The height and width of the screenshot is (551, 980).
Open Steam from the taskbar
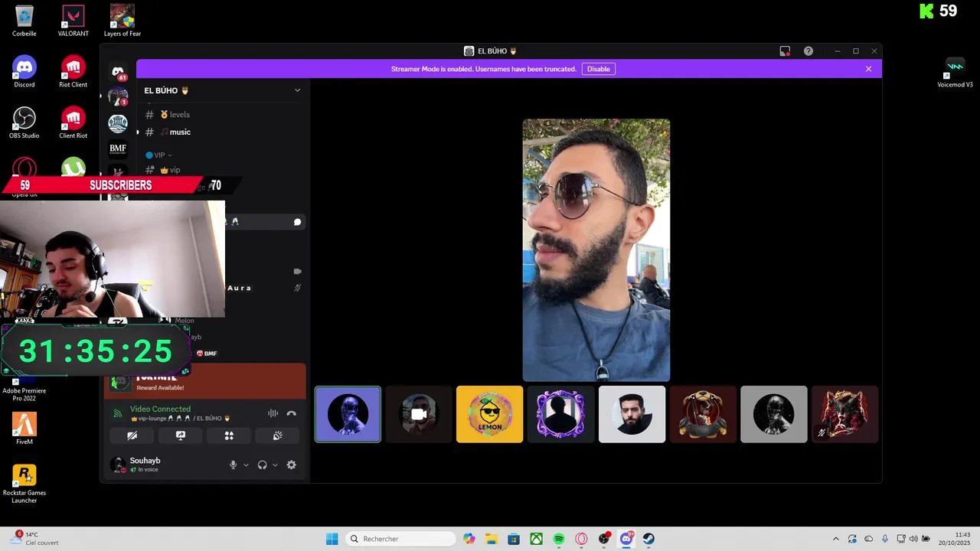(648, 539)
